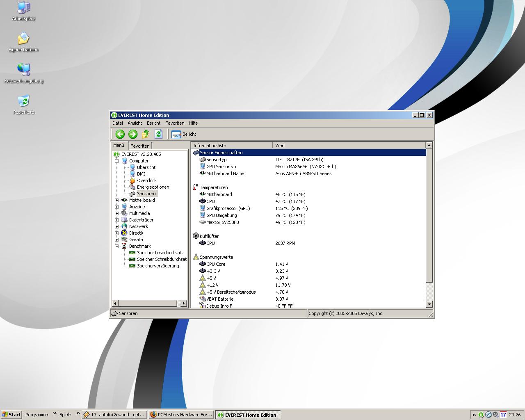Select Overclock in the tree
Viewport: 525px width, 420px height.
coord(146,180)
